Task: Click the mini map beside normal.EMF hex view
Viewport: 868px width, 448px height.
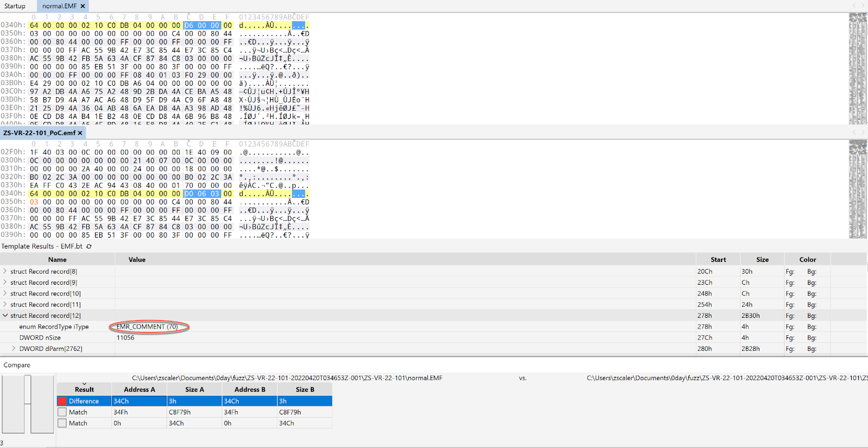Action: tap(858, 69)
